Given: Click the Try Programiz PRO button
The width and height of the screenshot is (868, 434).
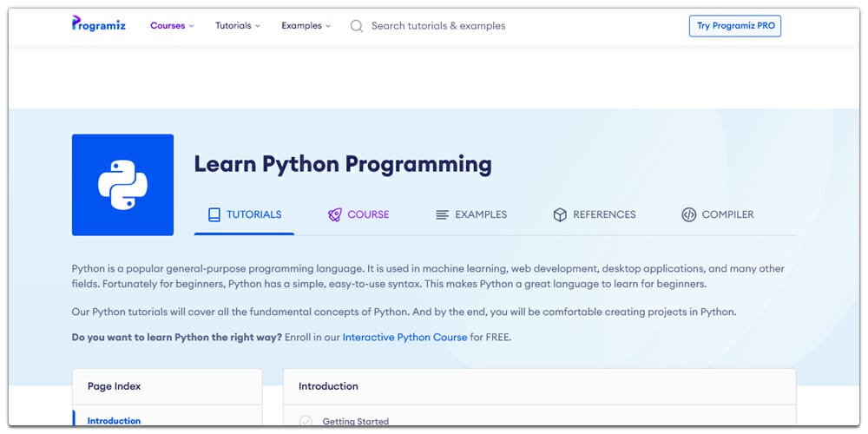Looking at the screenshot, I should click(735, 26).
